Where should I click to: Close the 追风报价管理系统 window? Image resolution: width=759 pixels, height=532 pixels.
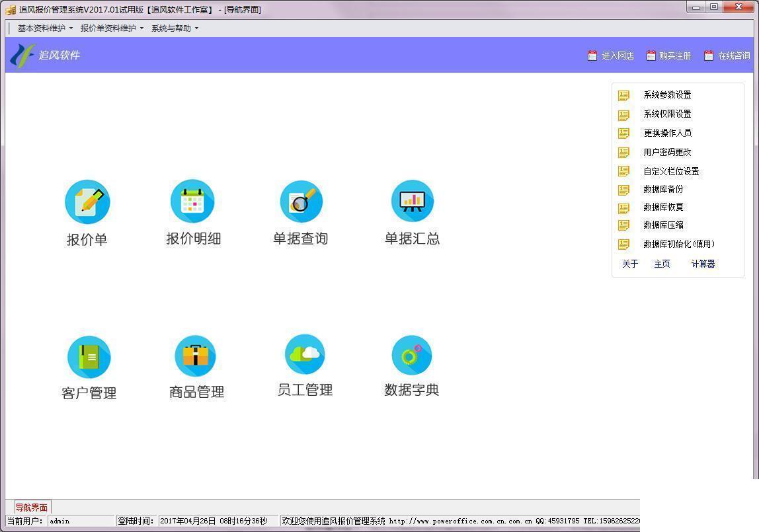coord(739,7)
